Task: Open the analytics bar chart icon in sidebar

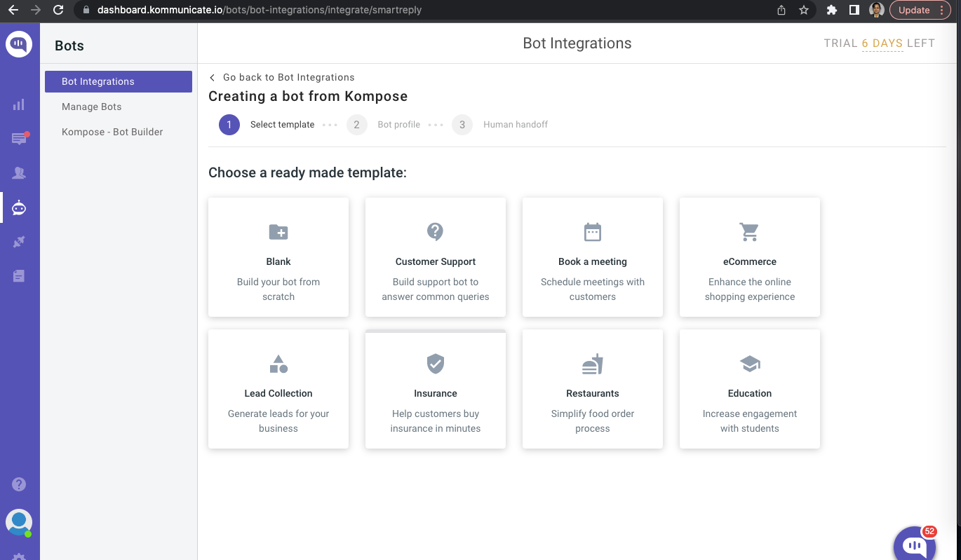Action: pos(19,104)
